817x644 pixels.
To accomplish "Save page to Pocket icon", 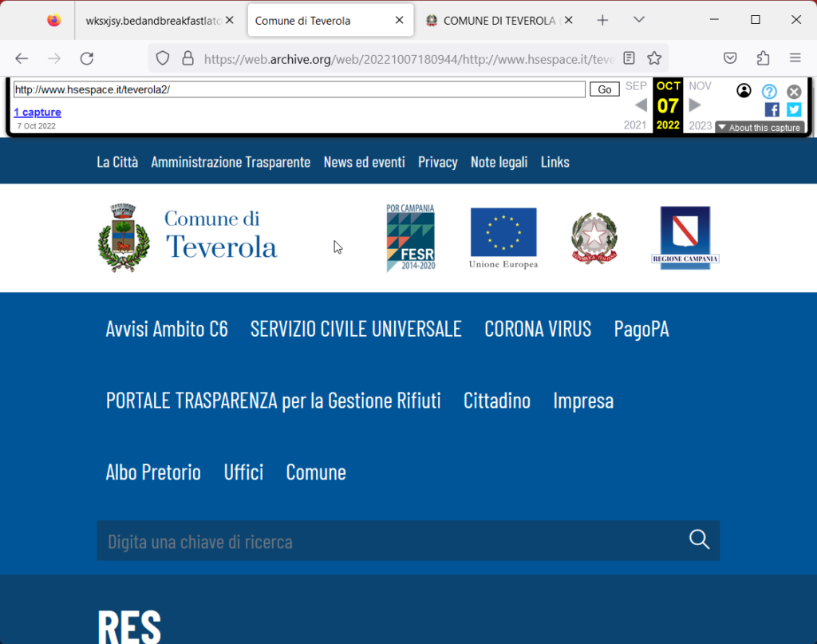I will (730, 58).
